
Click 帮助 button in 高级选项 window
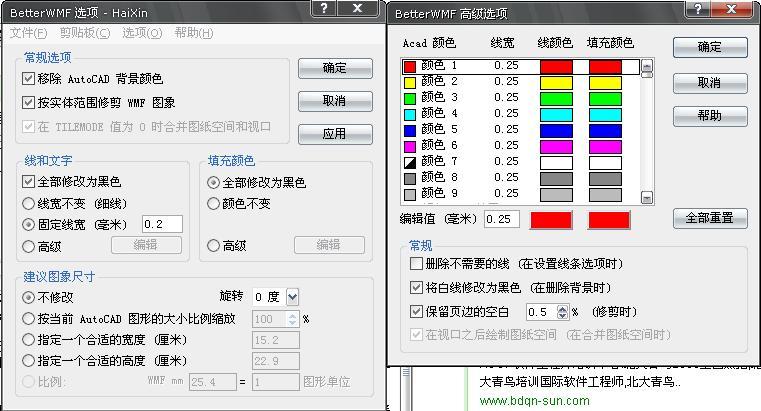(x=710, y=116)
